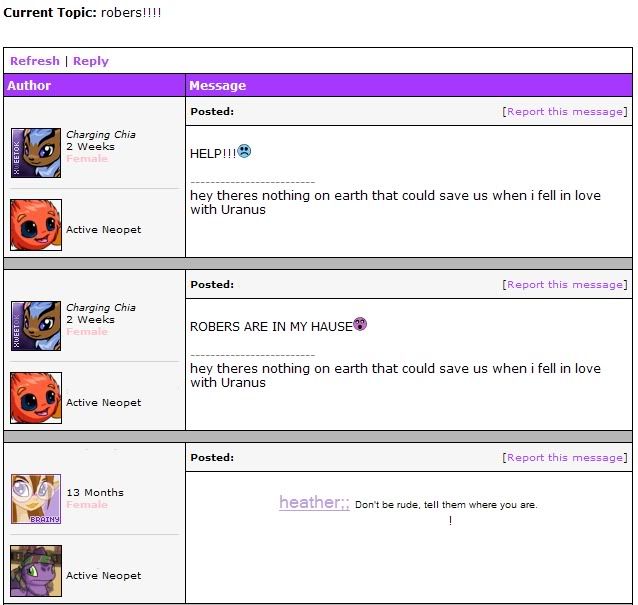
Task: Open the Reply link
Action: (91, 61)
